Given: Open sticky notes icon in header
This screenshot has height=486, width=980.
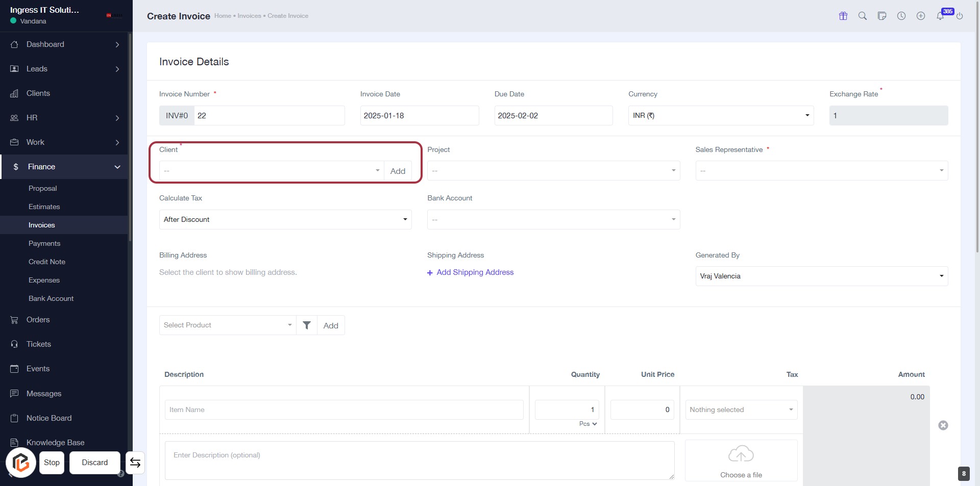Looking at the screenshot, I should 881,16.
